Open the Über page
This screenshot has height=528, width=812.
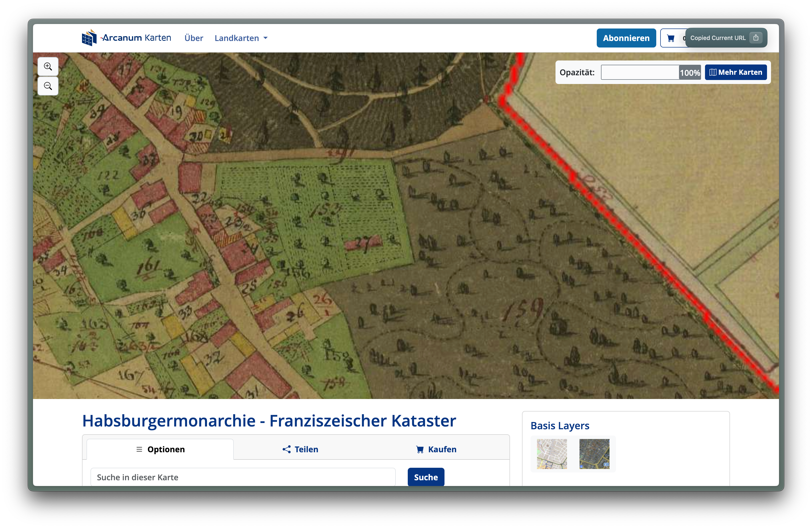click(x=193, y=38)
